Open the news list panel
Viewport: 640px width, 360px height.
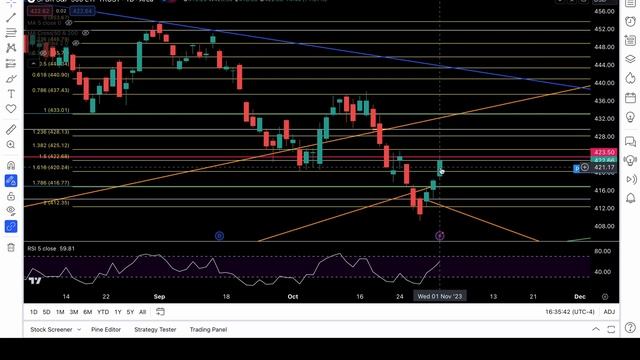630,40
